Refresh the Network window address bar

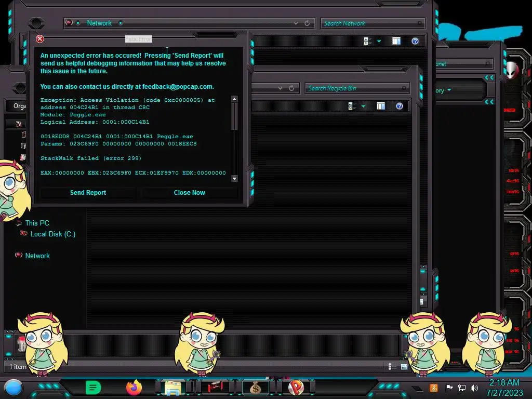(307, 23)
